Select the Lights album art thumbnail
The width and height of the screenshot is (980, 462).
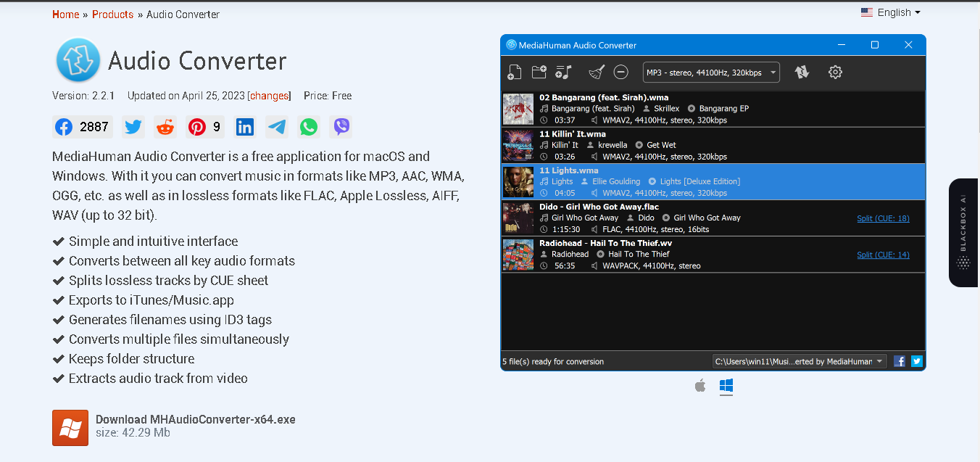(x=518, y=181)
